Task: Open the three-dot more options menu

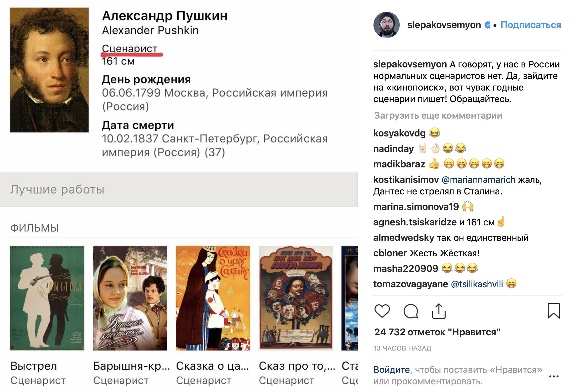Action: [554, 376]
